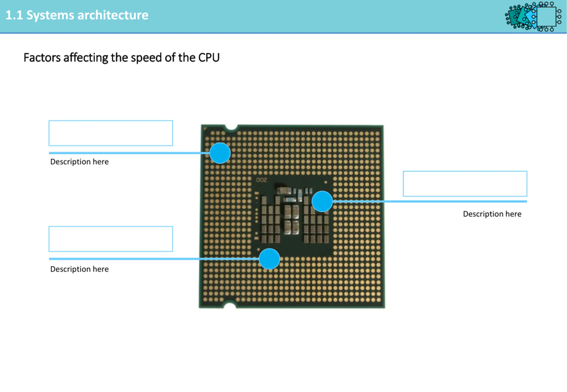Viewport: 567px width, 392px height.
Task: Click the '002' marking on the CPU
Action: pyautogui.click(x=261, y=180)
